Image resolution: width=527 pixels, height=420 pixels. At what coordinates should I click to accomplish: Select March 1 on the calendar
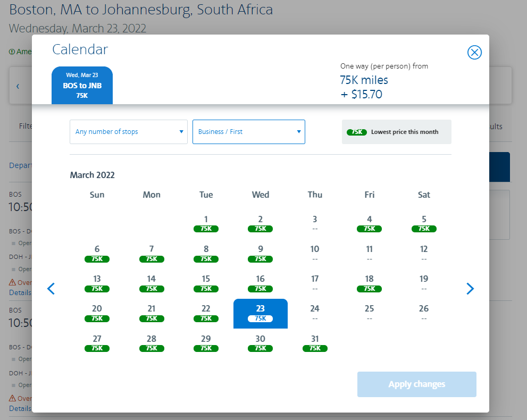(x=206, y=224)
